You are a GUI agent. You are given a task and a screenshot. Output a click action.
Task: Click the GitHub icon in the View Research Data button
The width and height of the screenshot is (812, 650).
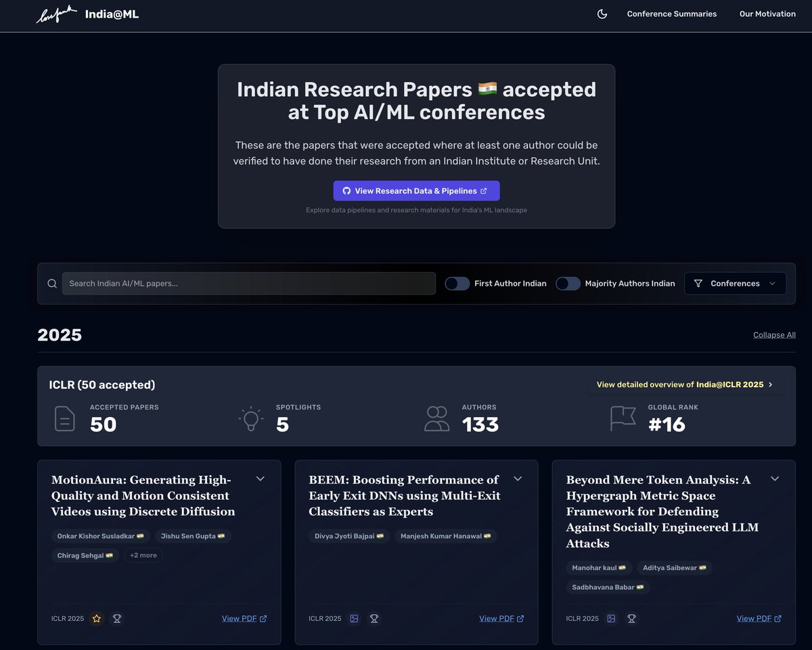point(346,191)
